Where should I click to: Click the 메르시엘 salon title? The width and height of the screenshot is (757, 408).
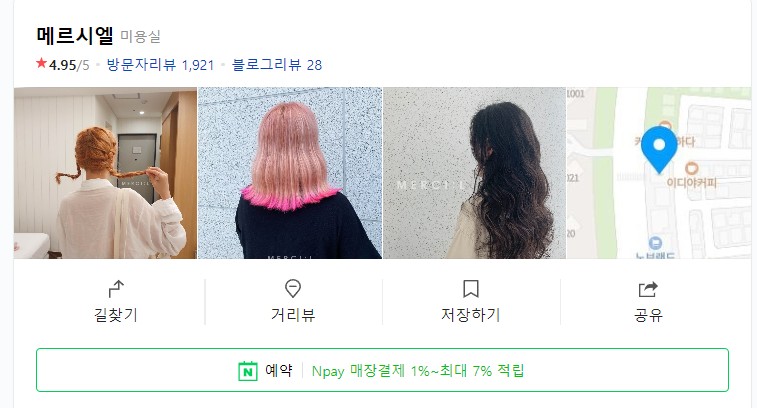pos(75,36)
